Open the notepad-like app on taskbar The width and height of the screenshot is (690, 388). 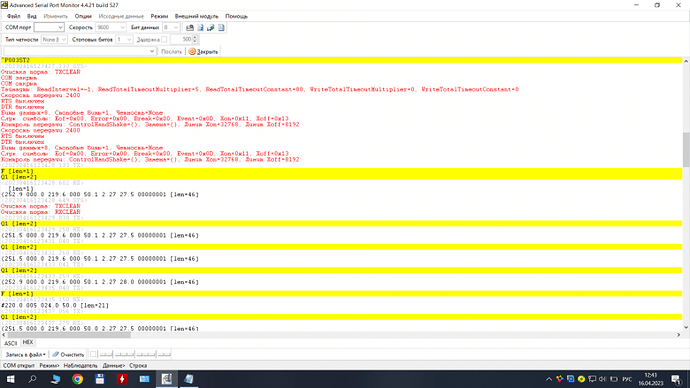[189, 379]
